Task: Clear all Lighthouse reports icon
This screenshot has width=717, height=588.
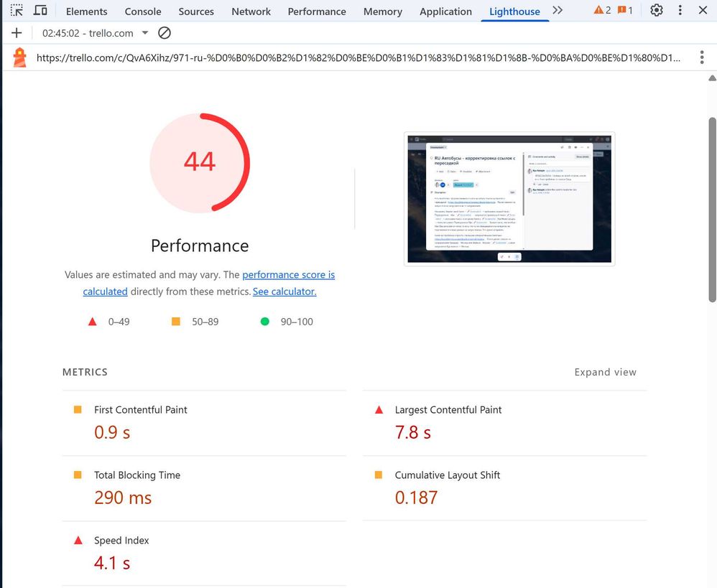Action: point(164,33)
